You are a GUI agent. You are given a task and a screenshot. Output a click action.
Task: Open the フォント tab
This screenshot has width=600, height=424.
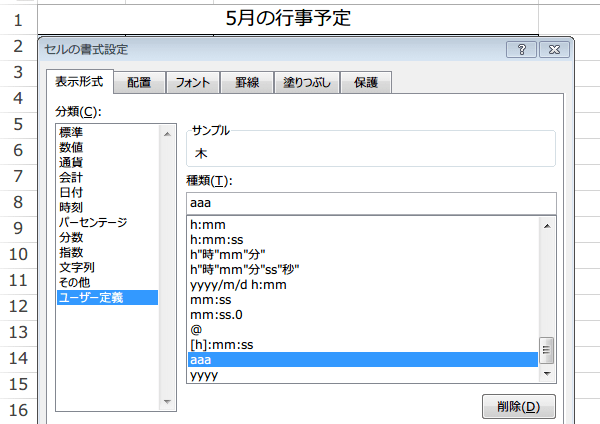tap(193, 82)
